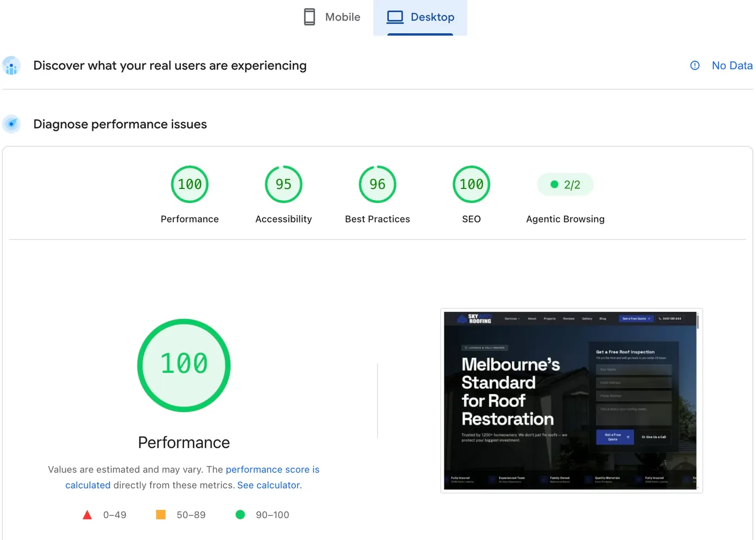Jump to SEO score gauge 100

pos(471,184)
